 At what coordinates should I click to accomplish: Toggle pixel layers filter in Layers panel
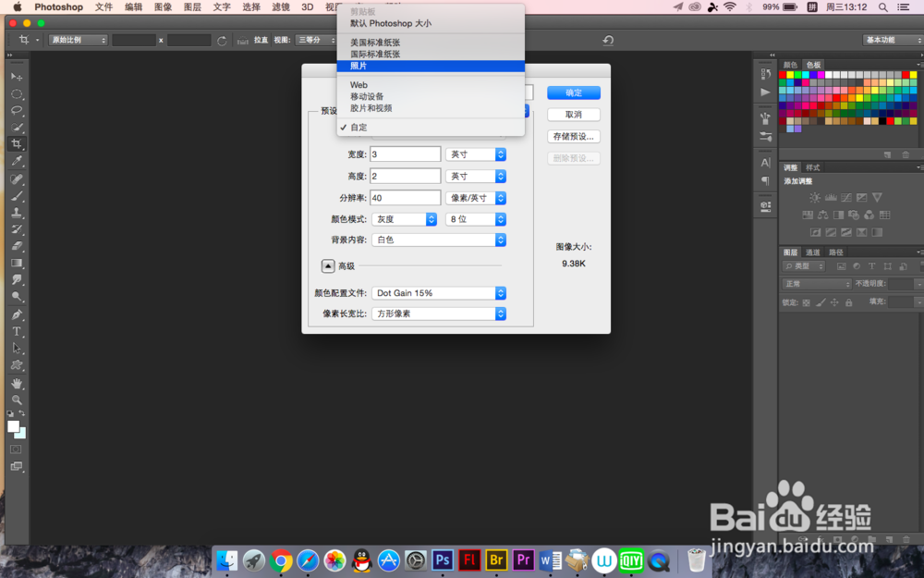pyautogui.click(x=841, y=266)
